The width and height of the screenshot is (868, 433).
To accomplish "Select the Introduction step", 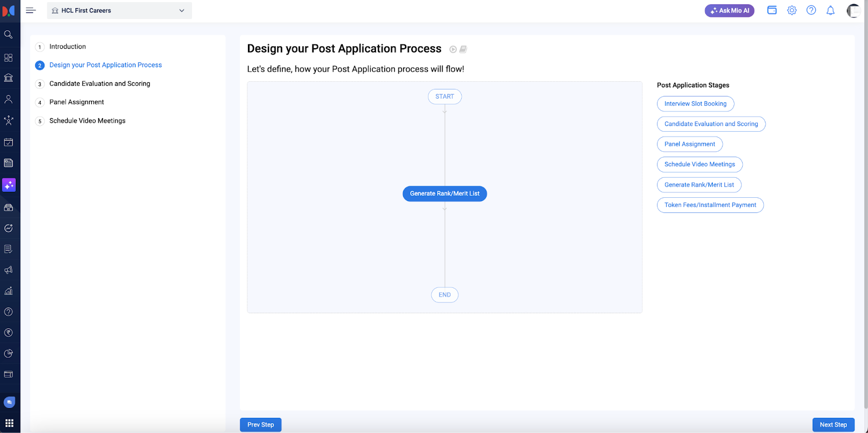I will 67,47.
